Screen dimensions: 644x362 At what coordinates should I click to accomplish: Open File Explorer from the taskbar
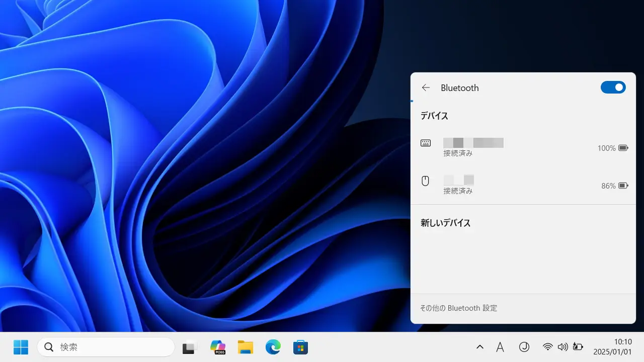[x=245, y=346]
